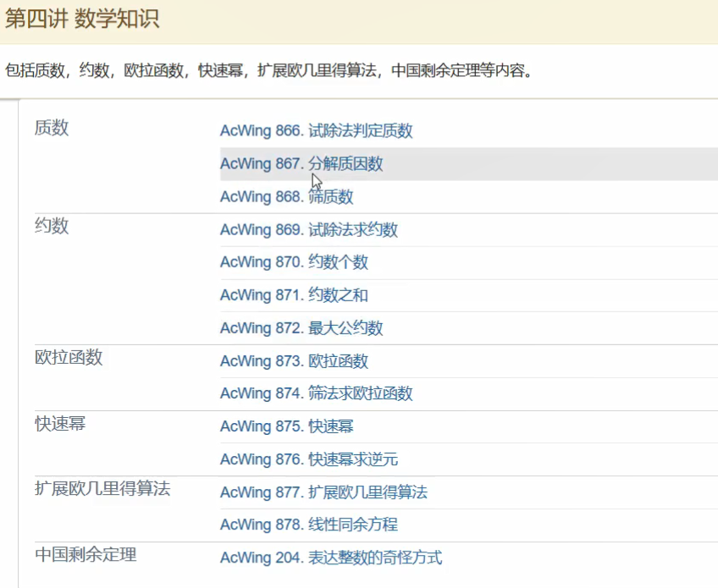Click AcWing 868 筛质数 problem link
Image resolution: width=718 pixels, height=588 pixels.
[286, 197]
